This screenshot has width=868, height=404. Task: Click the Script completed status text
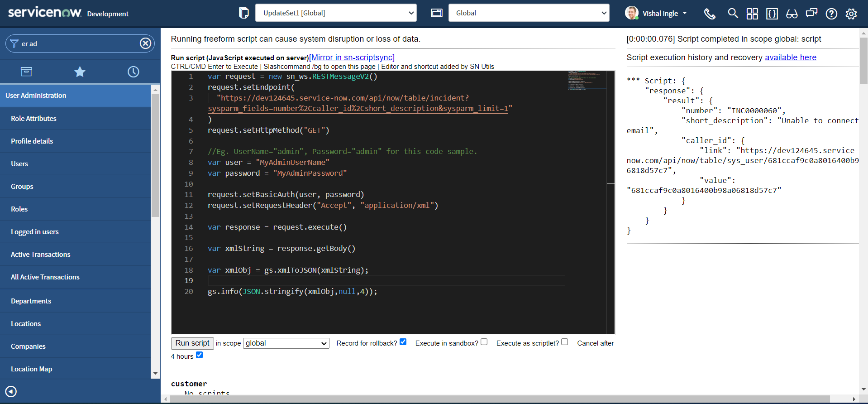pyautogui.click(x=724, y=39)
